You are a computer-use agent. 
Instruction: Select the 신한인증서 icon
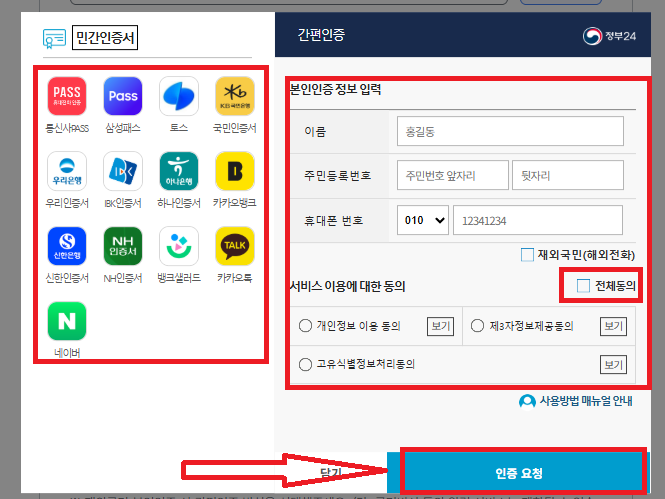[x=67, y=246]
